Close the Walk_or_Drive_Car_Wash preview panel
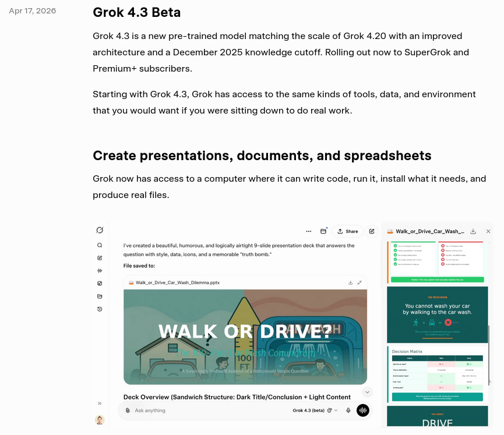This screenshot has width=504, height=435. point(488,231)
